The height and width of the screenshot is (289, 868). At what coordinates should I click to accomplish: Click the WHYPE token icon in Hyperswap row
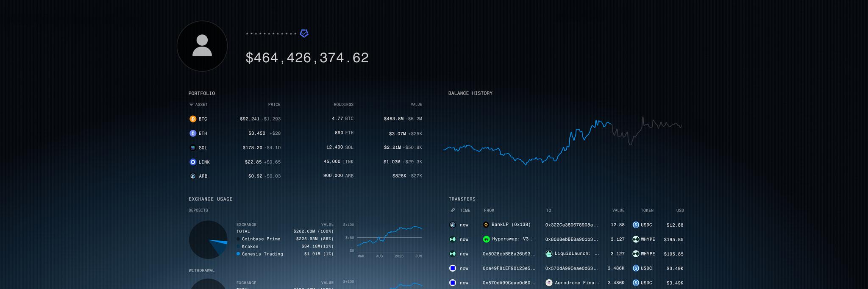coord(636,239)
